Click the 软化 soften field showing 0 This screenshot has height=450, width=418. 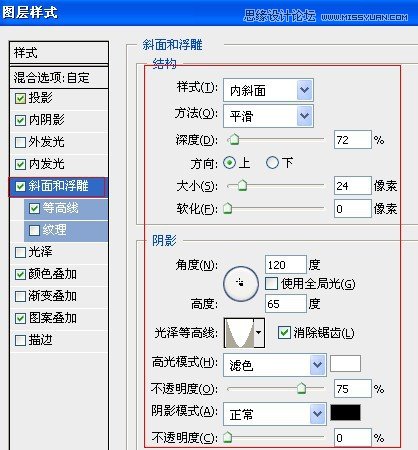353,208
